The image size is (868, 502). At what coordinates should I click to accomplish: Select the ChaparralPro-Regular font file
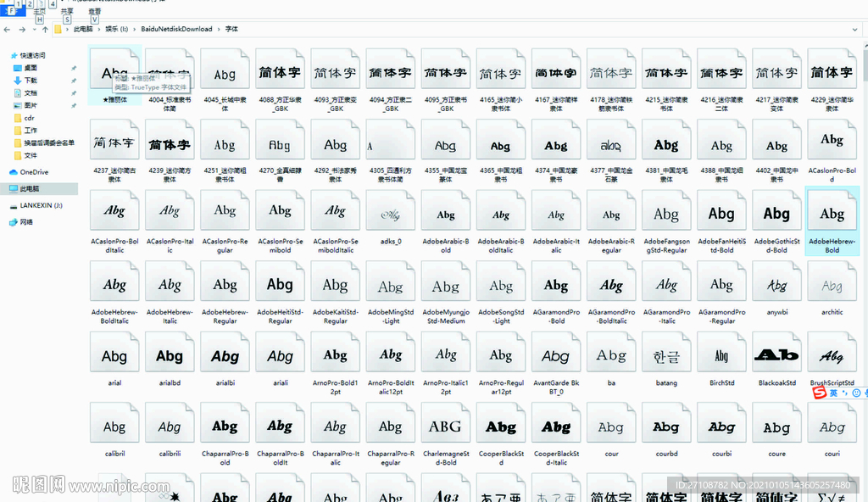pos(391,433)
